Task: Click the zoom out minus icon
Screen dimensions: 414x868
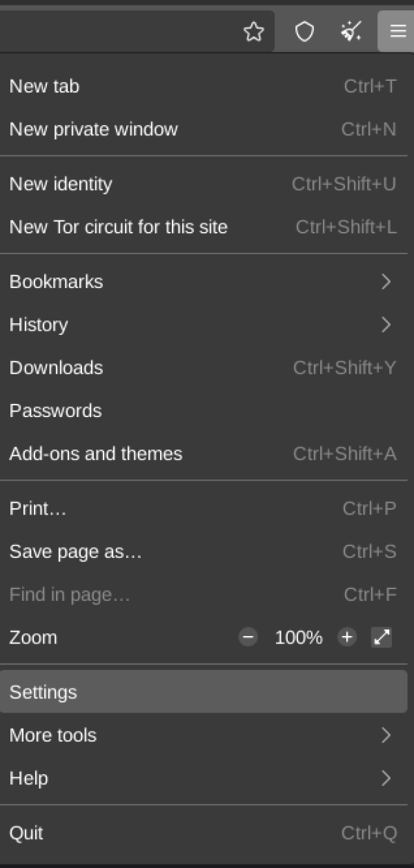Action: pyautogui.click(x=248, y=637)
